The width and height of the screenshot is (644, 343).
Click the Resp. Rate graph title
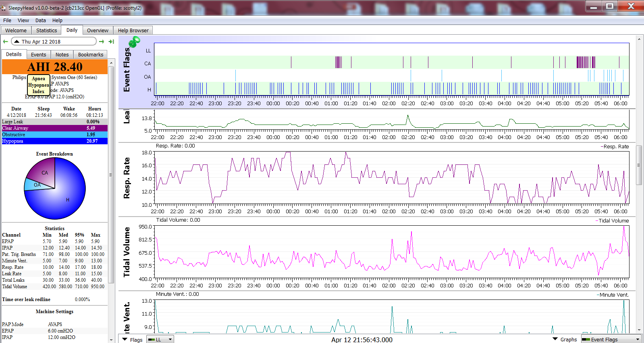(x=127, y=178)
